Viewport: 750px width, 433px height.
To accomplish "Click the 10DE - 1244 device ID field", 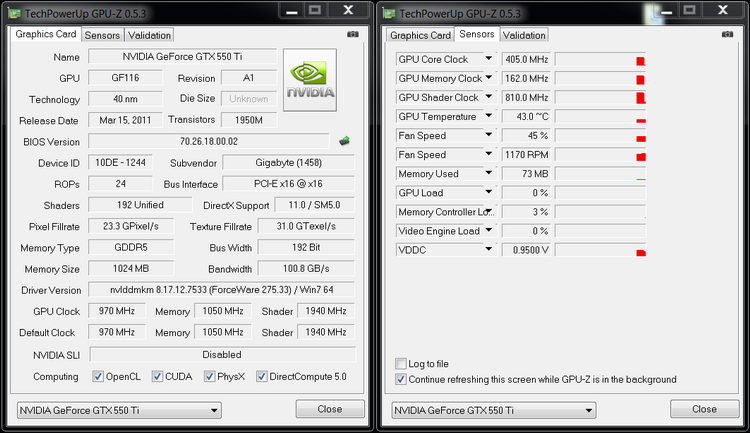I will click(121, 163).
